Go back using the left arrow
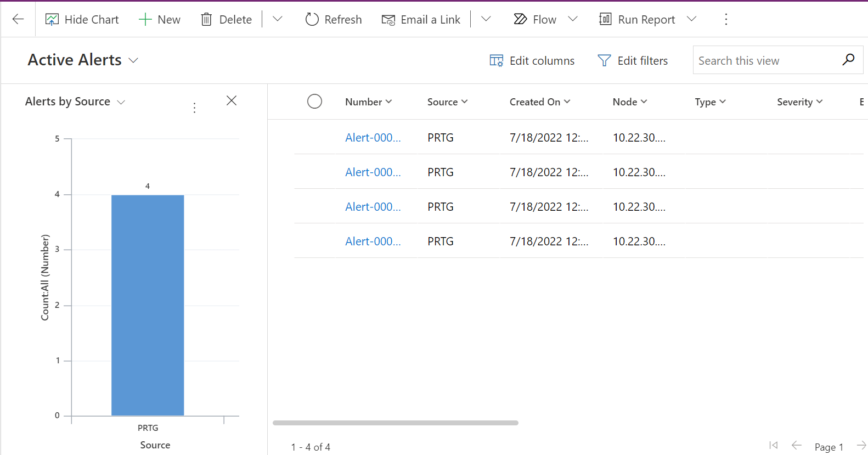 18,19
